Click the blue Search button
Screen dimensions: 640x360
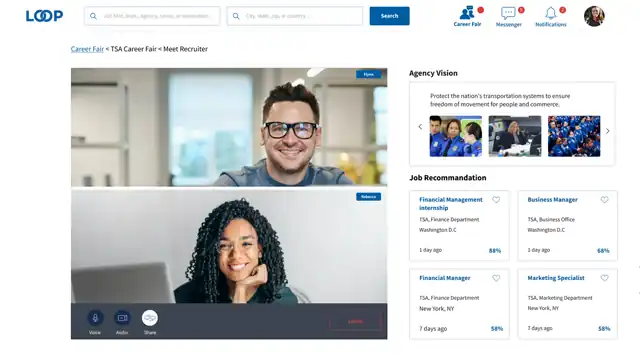pyautogui.click(x=389, y=16)
